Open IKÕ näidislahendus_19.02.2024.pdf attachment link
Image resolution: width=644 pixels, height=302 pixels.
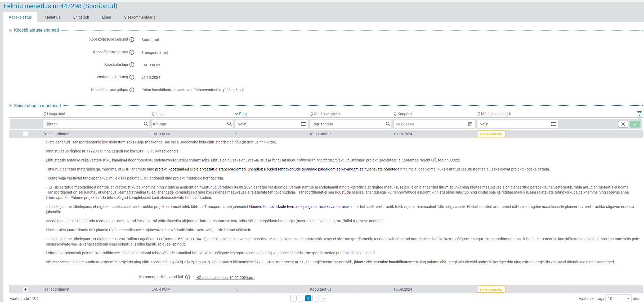pos(225,278)
